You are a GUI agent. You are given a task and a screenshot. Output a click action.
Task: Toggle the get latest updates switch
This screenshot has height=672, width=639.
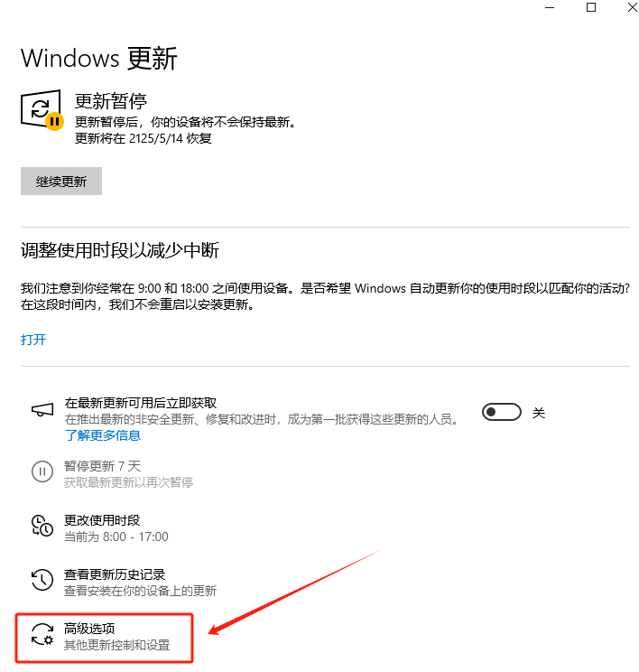(x=502, y=412)
